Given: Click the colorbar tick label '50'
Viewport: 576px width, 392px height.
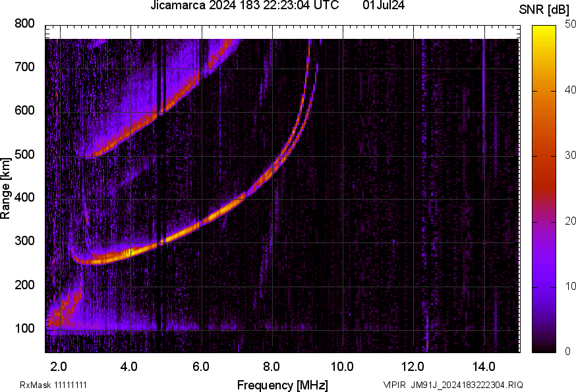Looking at the screenshot, I should pos(570,24).
